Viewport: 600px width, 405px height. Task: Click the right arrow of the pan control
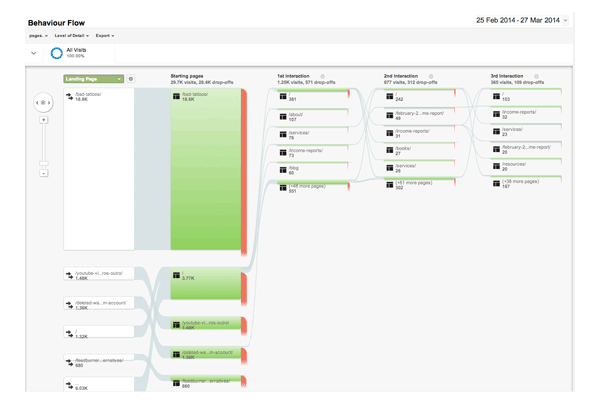pyautogui.click(x=49, y=103)
